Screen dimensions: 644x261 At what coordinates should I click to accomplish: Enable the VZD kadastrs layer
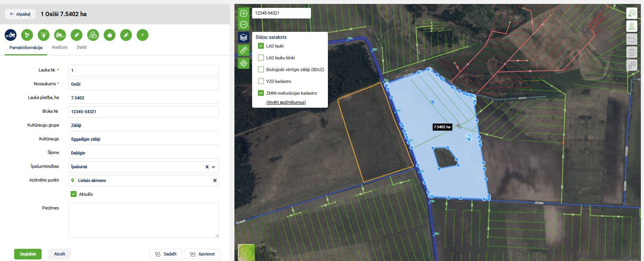click(x=261, y=81)
